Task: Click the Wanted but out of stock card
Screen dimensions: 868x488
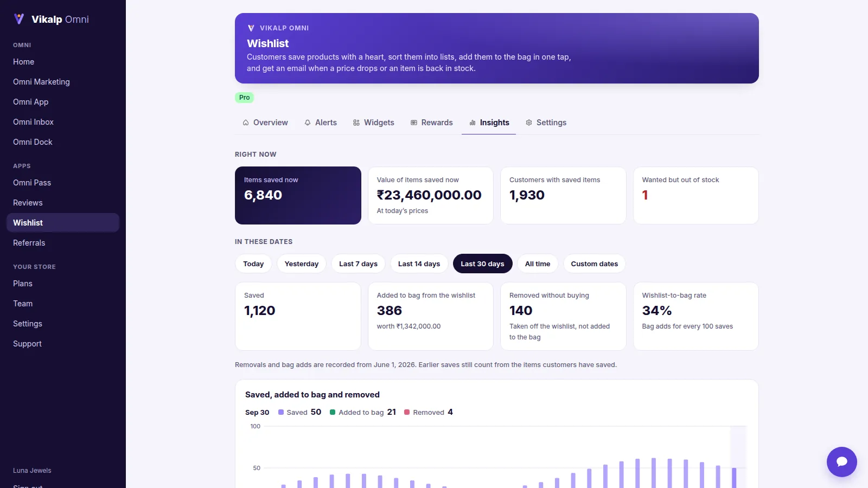Action: click(x=696, y=195)
